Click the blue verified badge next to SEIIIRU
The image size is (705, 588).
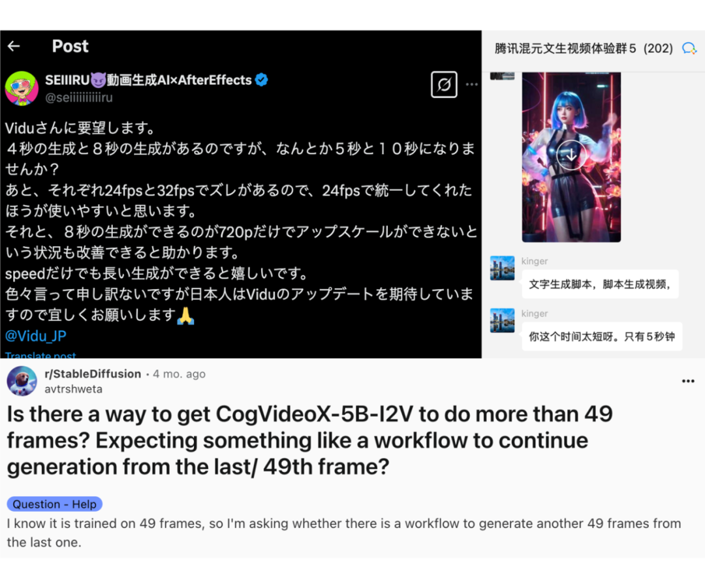point(261,80)
